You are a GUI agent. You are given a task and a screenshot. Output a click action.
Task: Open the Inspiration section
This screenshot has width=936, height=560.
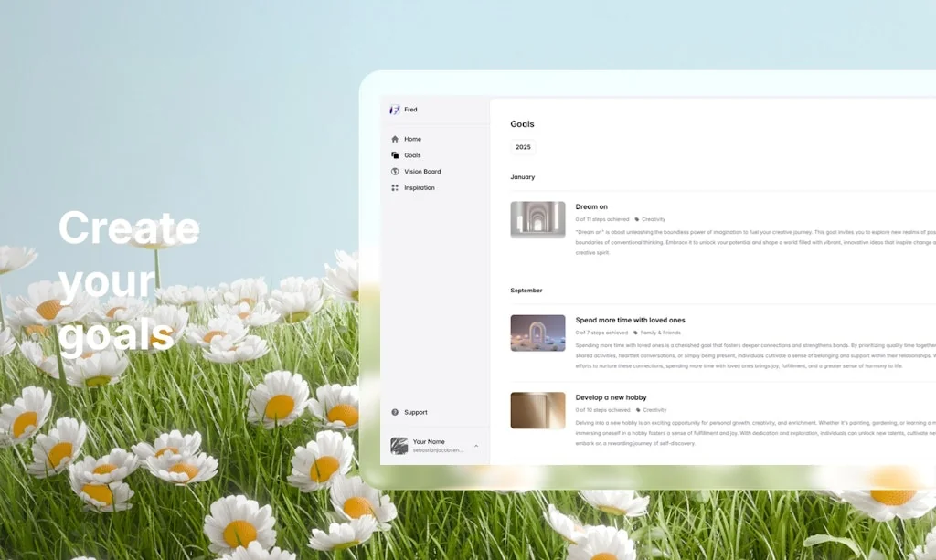click(420, 187)
